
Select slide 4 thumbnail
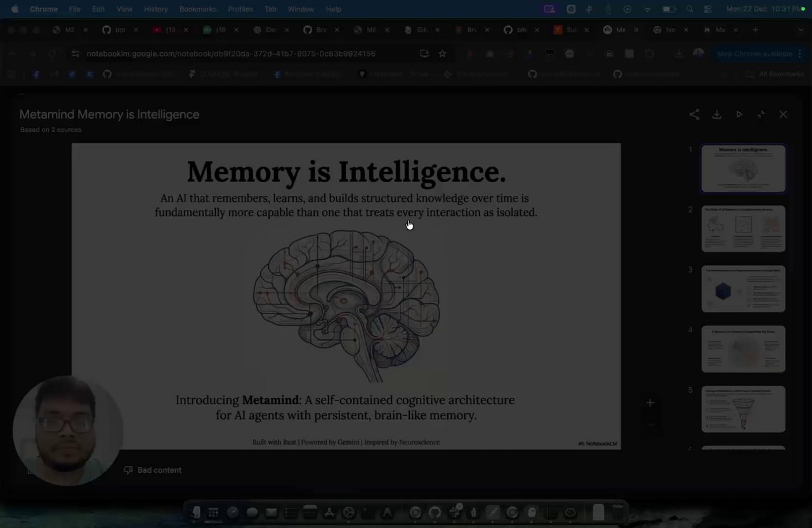pos(743,349)
